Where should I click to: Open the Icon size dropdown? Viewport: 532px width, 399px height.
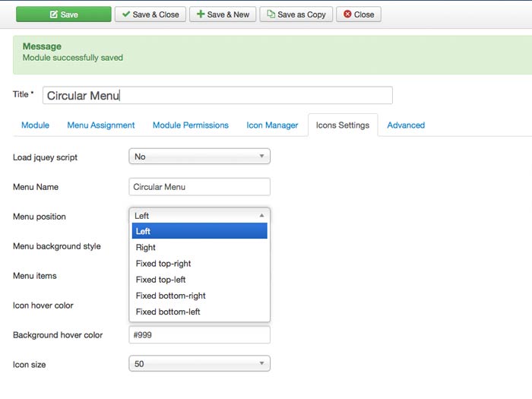tap(199, 364)
